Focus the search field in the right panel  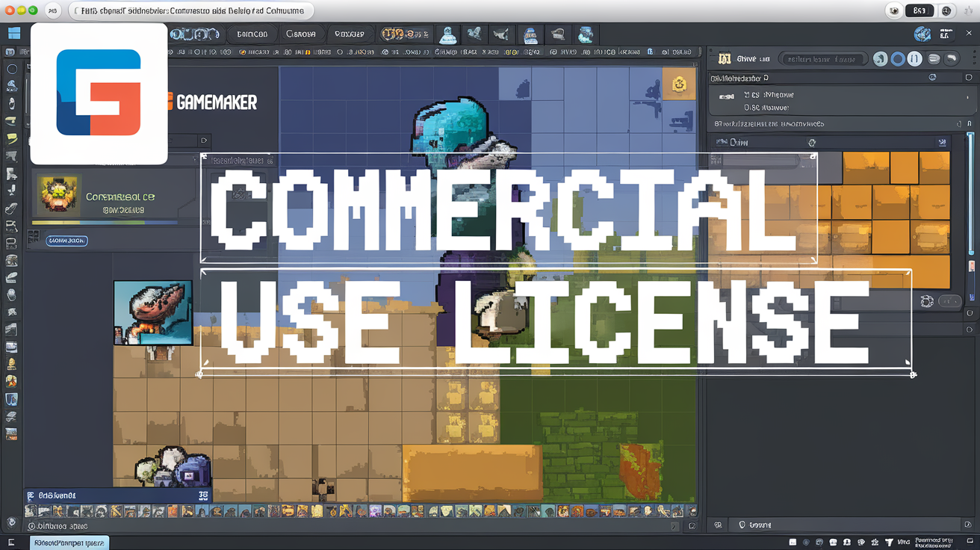coord(822,59)
